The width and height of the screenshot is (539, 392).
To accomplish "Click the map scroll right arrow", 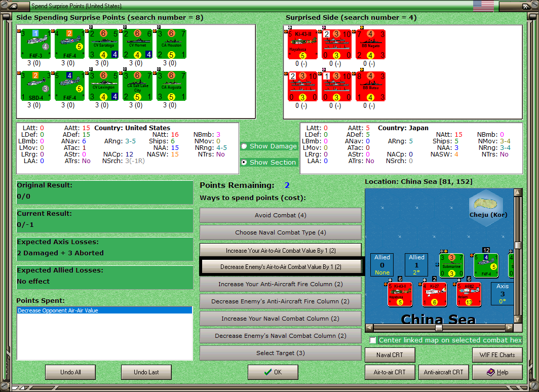I will click(x=510, y=327).
